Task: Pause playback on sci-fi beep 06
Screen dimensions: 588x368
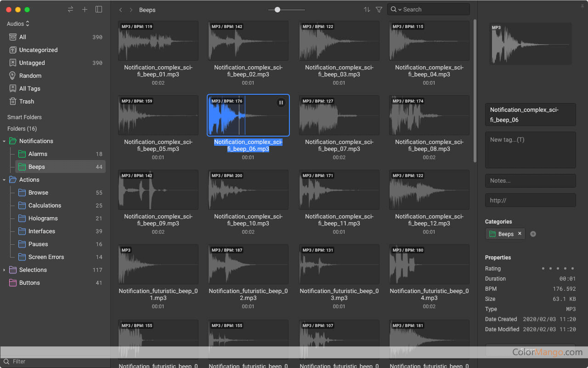Action: (281, 103)
